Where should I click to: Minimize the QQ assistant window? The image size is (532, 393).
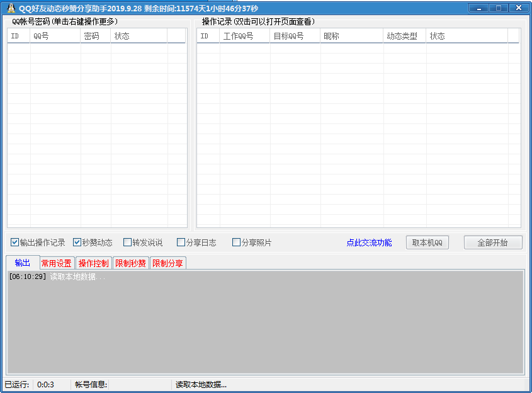[478, 8]
